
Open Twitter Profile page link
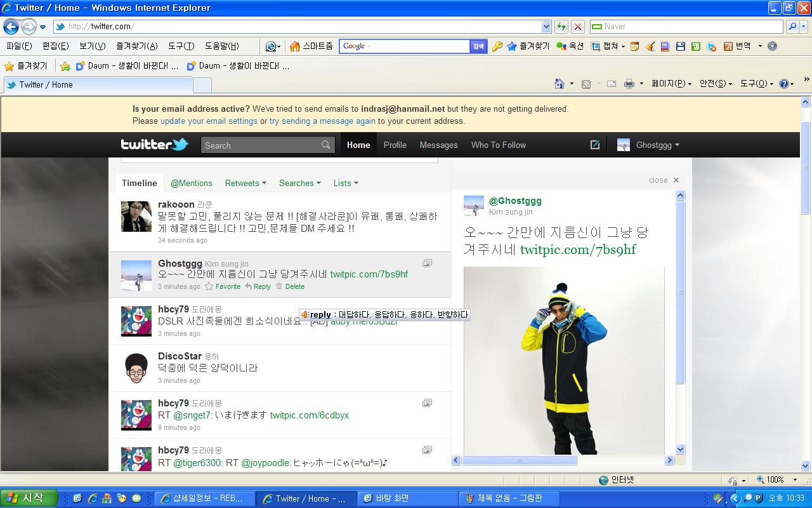click(395, 145)
